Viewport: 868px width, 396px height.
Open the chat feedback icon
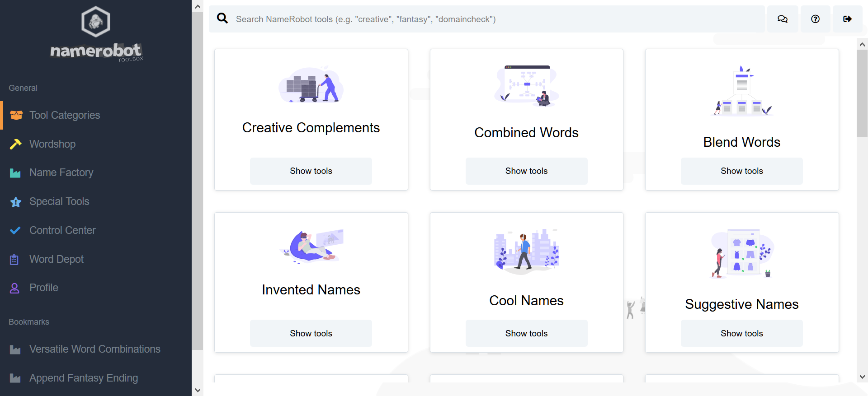pyautogui.click(x=783, y=19)
